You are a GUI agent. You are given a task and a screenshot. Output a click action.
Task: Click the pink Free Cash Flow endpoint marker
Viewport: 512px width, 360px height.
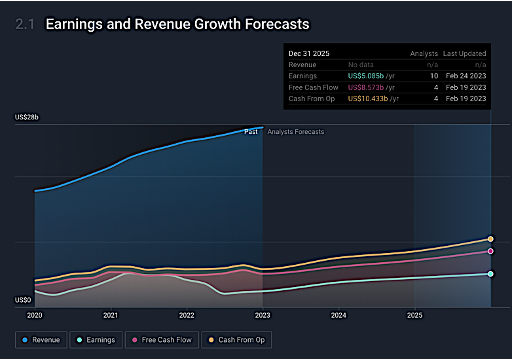490,251
